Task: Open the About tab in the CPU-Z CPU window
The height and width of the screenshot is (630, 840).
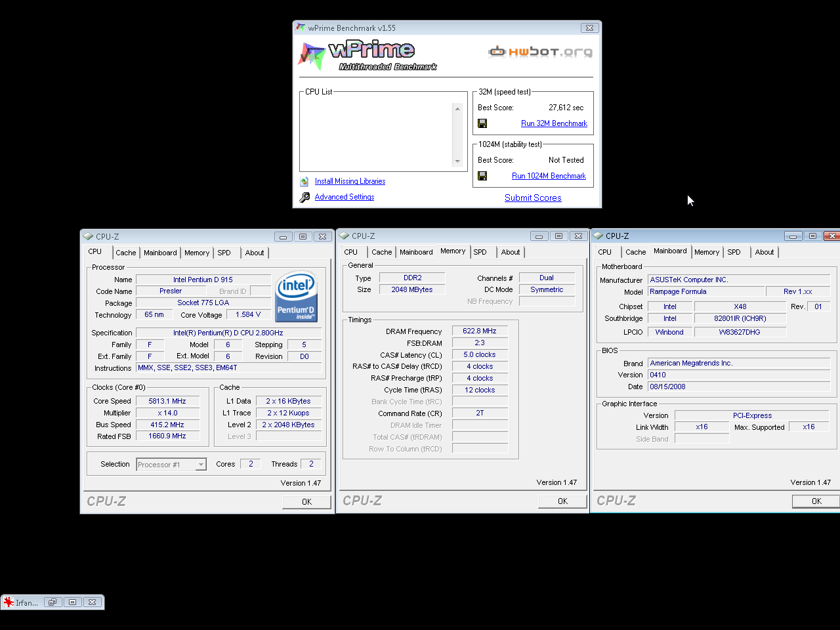Action: (255, 253)
